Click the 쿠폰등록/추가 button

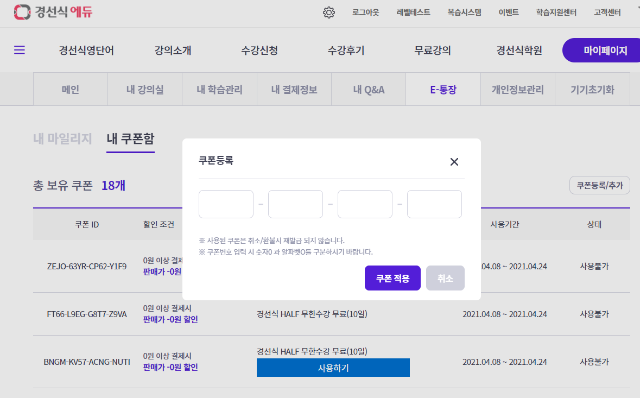[x=599, y=186]
